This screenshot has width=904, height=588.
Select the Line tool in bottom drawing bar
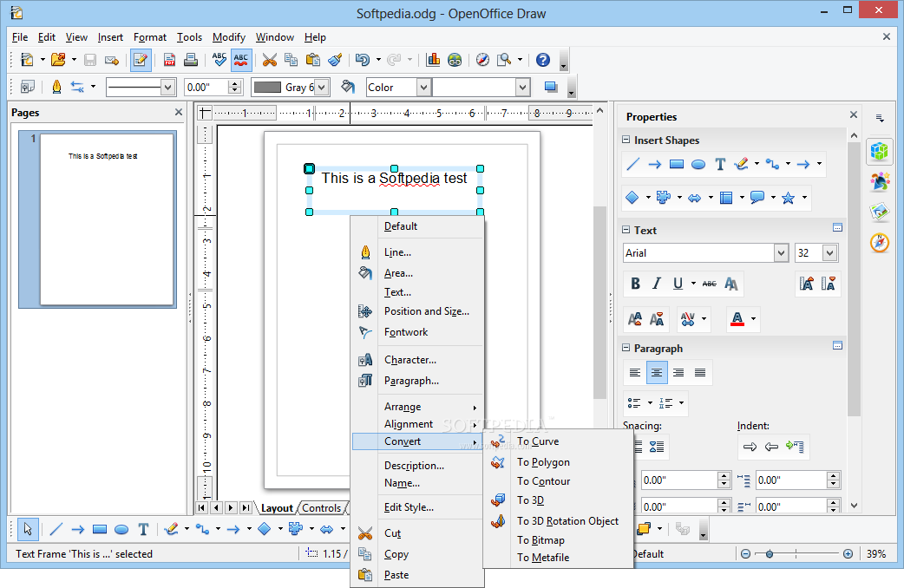pyautogui.click(x=56, y=529)
